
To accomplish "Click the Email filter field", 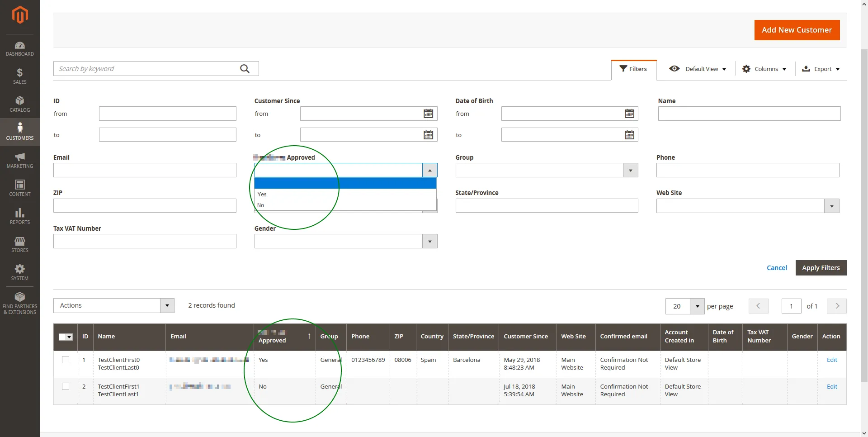I will (x=145, y=170).
